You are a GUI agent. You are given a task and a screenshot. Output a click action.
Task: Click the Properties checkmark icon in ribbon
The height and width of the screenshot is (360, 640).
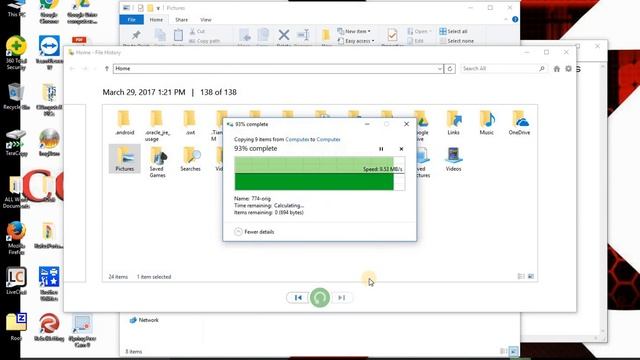click(392, 35)
